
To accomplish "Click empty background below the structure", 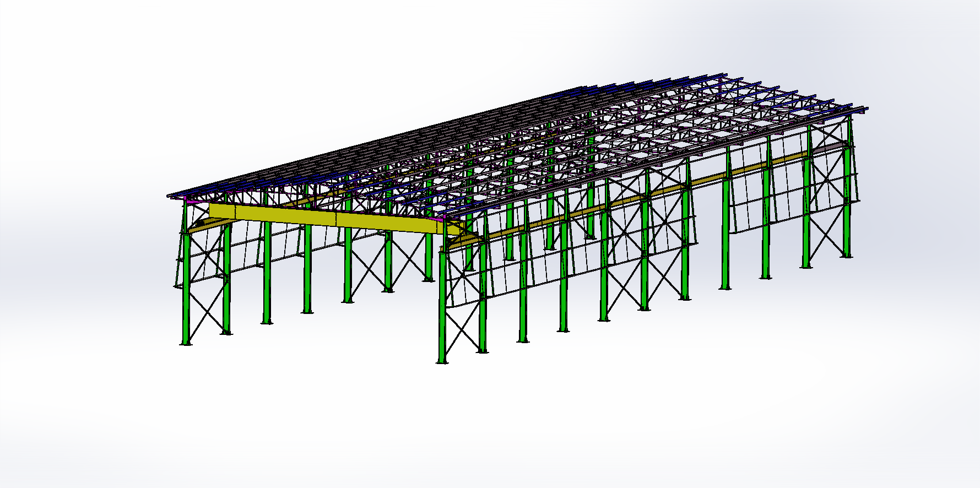I will (x=496, y=430).
